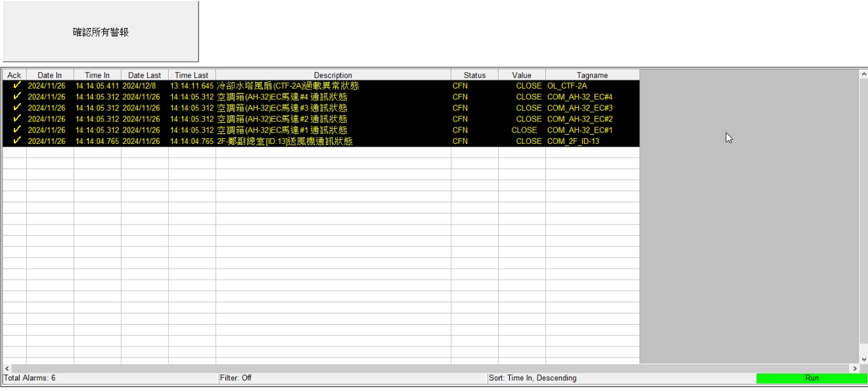Click the Status column header
The width and height of the screenshot is (868, 391).
pyautogui.click(x=474, y=75)
